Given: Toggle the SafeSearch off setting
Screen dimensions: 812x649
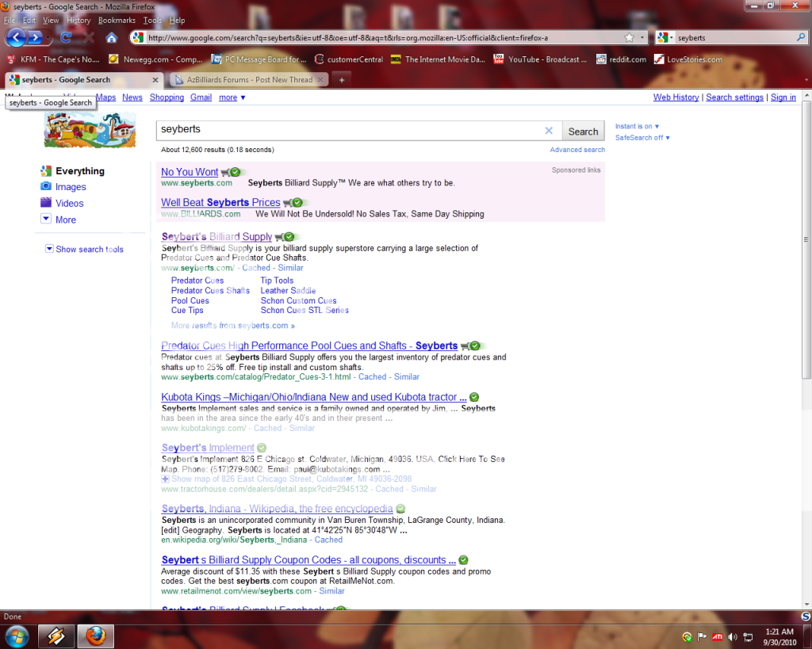Looking at the screenshot, I should 642,138.
